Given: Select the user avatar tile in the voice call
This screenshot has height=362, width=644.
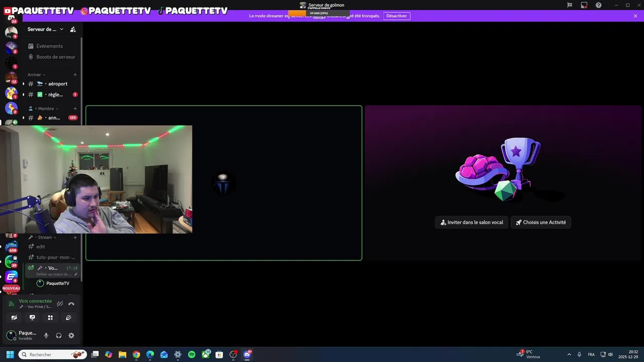Looking at the screenshot, I should pos(224,183).
